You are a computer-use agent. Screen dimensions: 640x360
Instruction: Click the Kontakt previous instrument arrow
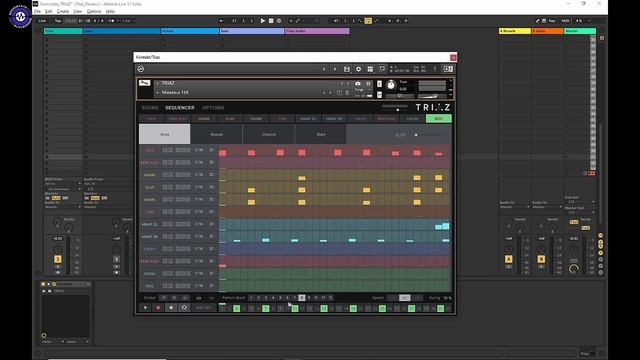[x=324, y=69]
